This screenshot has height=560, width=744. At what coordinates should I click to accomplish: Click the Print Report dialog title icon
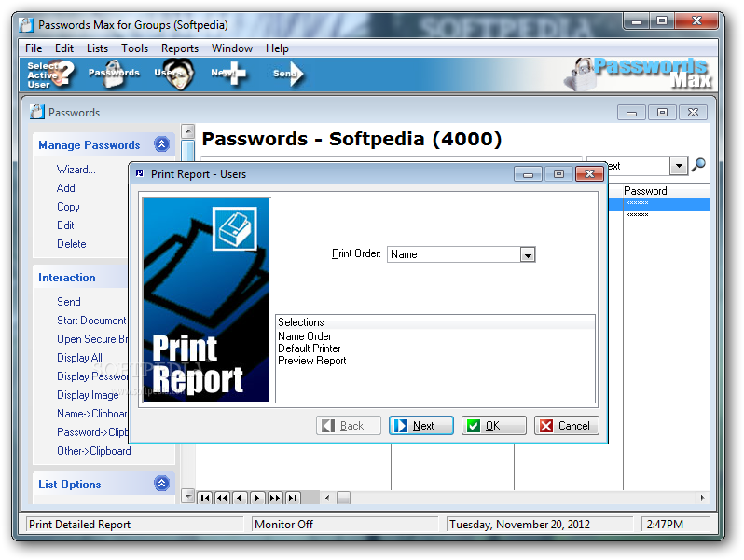[140, 173]
